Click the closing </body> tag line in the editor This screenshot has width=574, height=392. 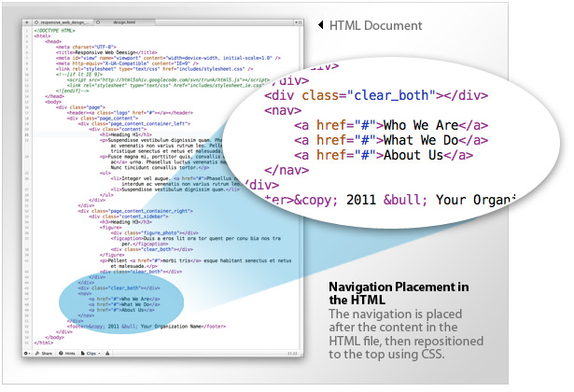tap(54, 338)
